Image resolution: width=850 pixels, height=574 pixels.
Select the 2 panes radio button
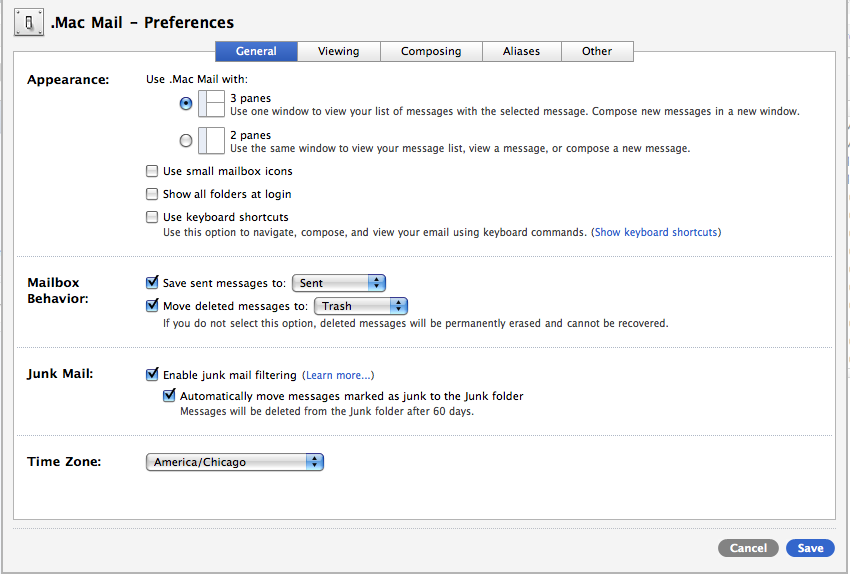(186, 140)
